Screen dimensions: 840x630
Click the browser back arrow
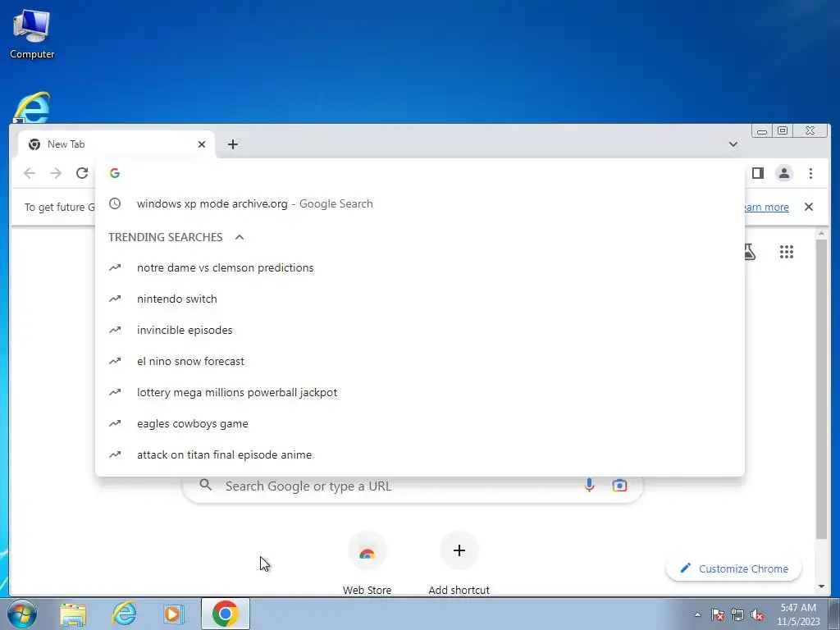tap(30, 173)
